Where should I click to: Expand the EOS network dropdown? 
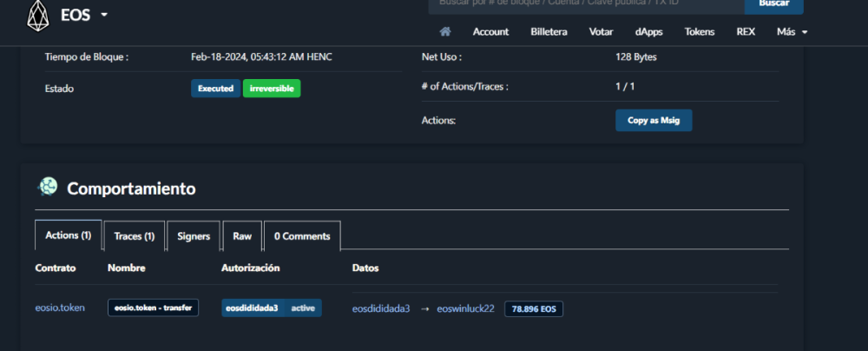pyautogui.click(x=104, y=16)
